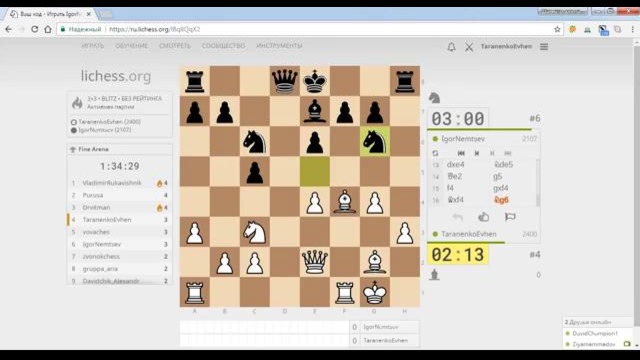Open the СООБЩЕСТВО menu
The image size is (640, 360).
pyautogui.click(x=223, y=46)
